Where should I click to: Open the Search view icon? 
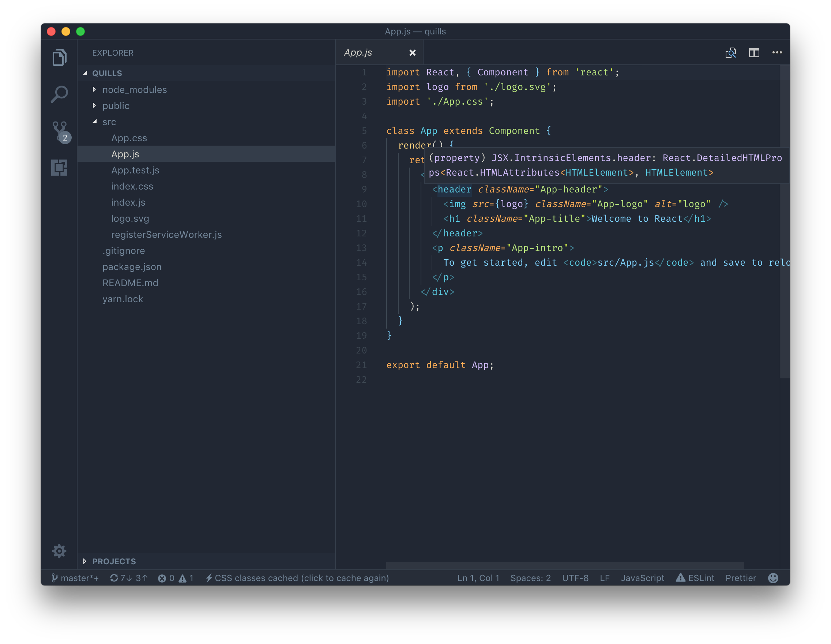point(59,94)
